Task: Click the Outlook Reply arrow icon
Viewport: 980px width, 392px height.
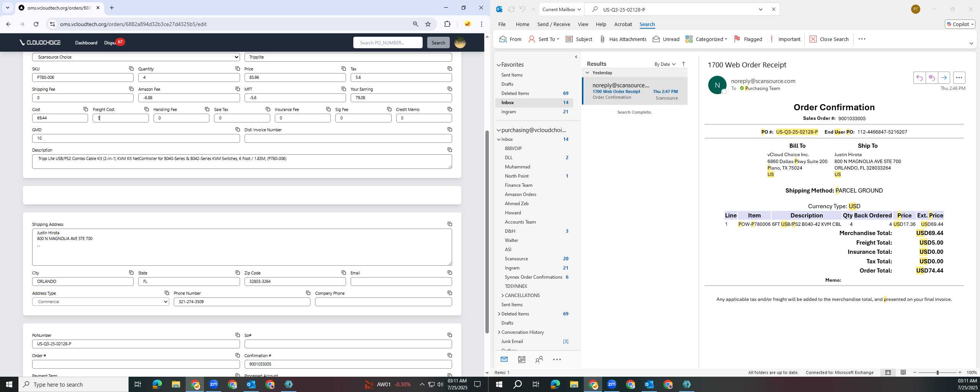Action: pyautogui.click(x=919, y=78)
